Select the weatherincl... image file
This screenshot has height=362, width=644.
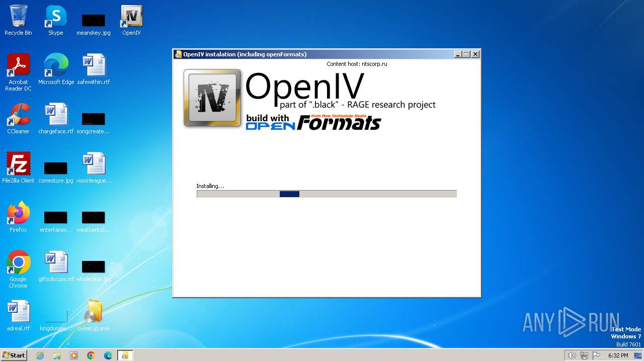tap(94, 221)
